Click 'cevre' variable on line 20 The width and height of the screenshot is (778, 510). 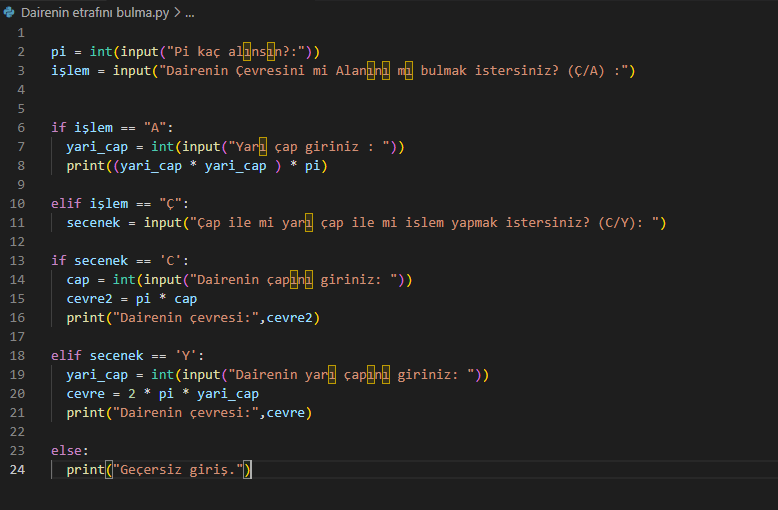86,393
